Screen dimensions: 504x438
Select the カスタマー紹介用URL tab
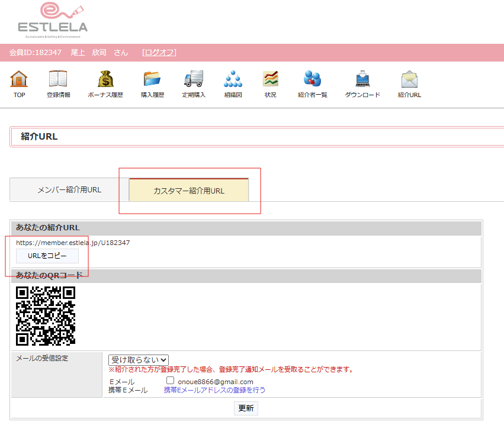189,191
